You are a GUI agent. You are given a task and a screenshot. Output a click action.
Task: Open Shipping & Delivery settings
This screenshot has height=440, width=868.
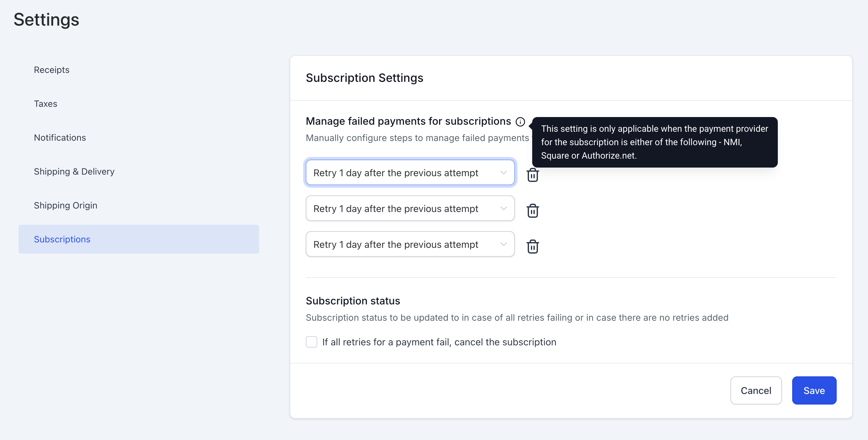[x=74, y=171]
